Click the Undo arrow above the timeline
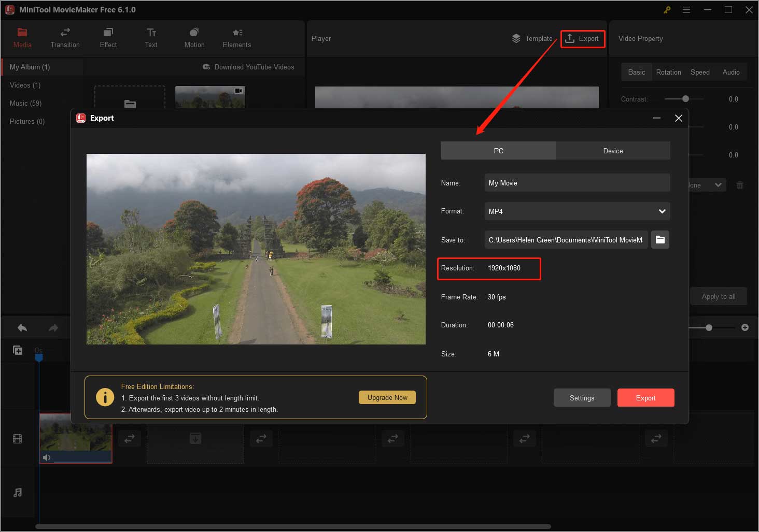The image size is (759, 532). click(x=22, y=327)
